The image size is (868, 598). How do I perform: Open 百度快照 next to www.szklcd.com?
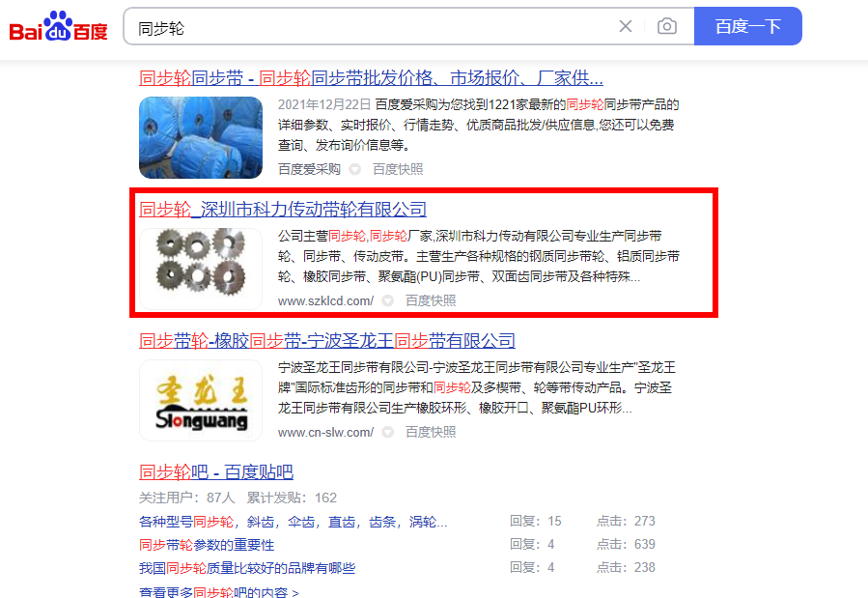pyautogui.click(x=431, y=300)
